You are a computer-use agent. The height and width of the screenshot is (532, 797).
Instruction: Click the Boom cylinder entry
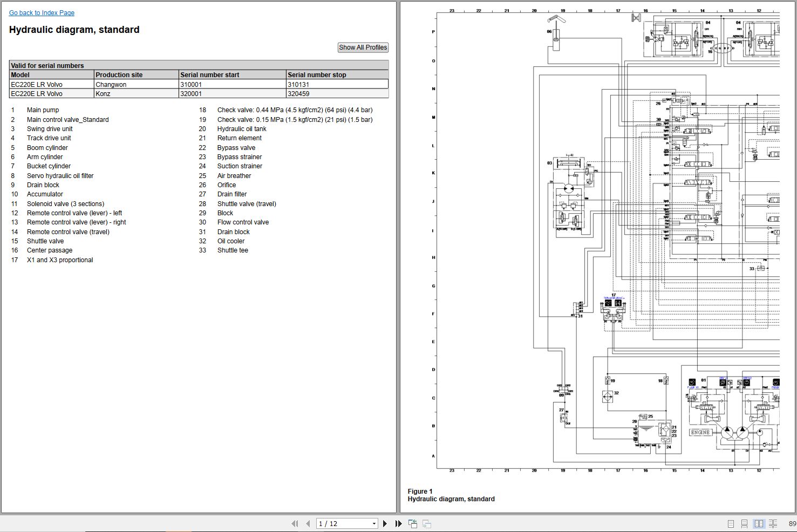47,148
